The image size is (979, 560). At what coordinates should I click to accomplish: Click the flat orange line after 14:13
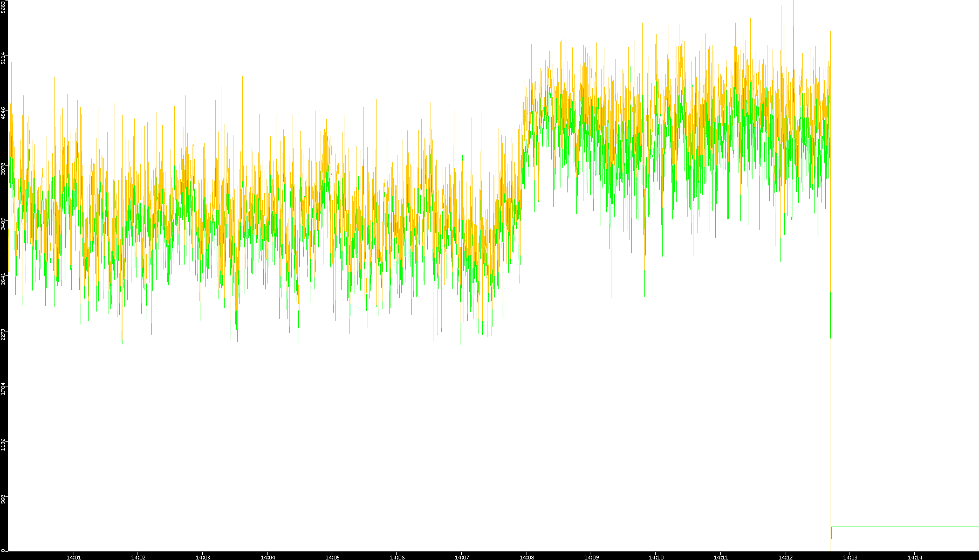[x=906, y=527]
